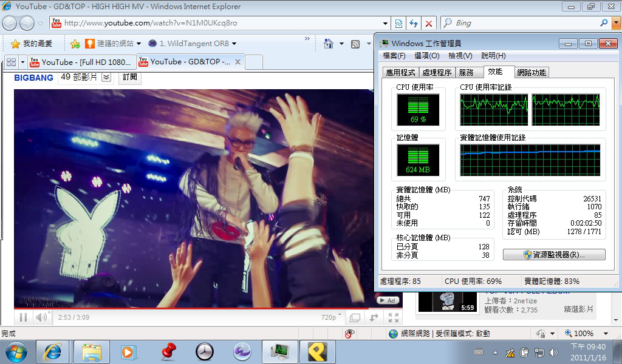Close the YouTube - GD&TOP tab
This screenshot has height=364, width=622.
pyautogui.click(x=238, y=62)
